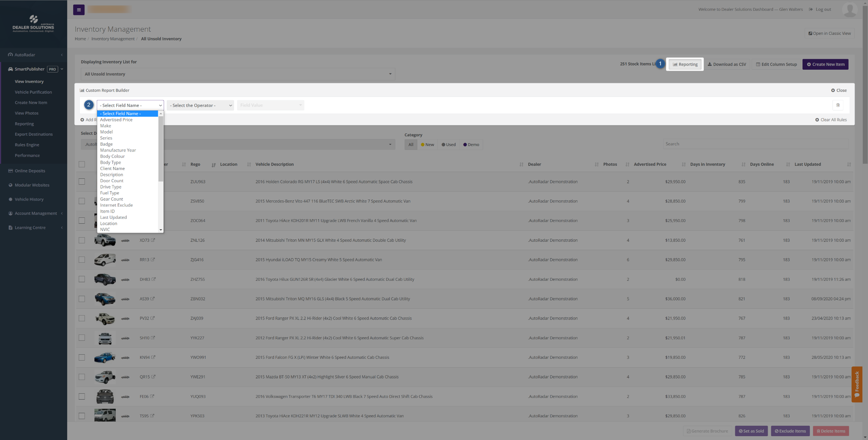Screen dimensions: 868x440
Task: Tick checkbox for rego ZSV850 row
Action: click(x=82, y=201)
